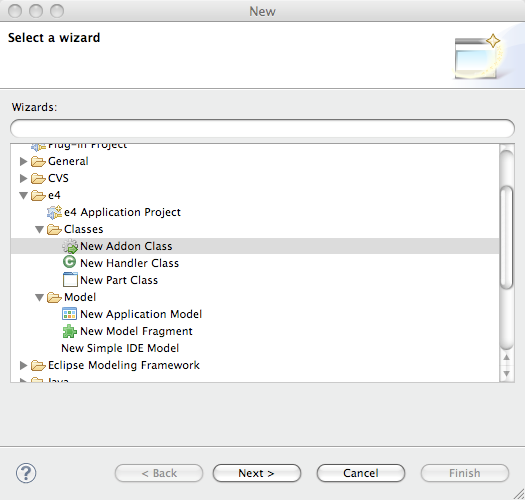Viewport: 525px width, 500px height.
Task: Click the New Part Class window icon
Action: (70, 280)
